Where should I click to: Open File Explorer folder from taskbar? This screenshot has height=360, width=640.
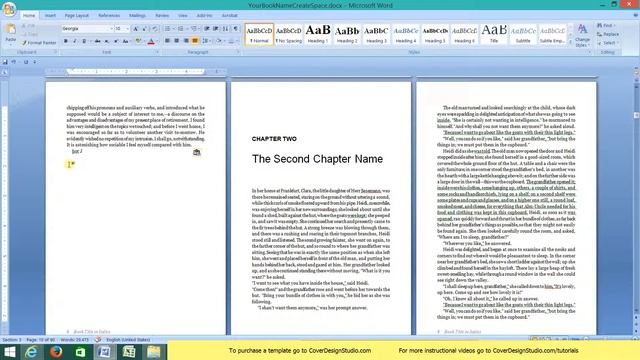153,352
